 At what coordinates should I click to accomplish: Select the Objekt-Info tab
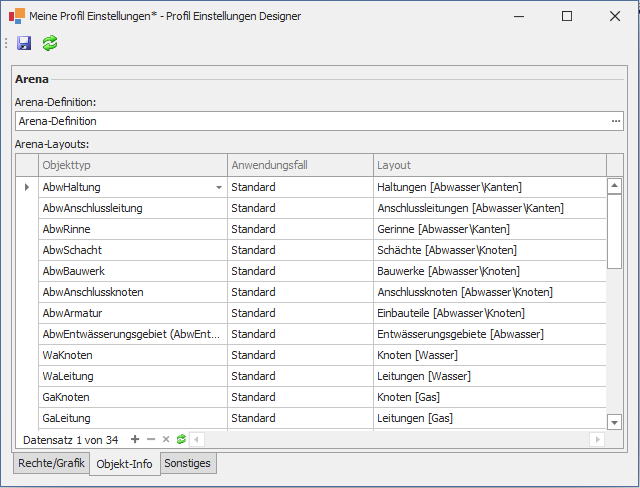click(125, 464)
